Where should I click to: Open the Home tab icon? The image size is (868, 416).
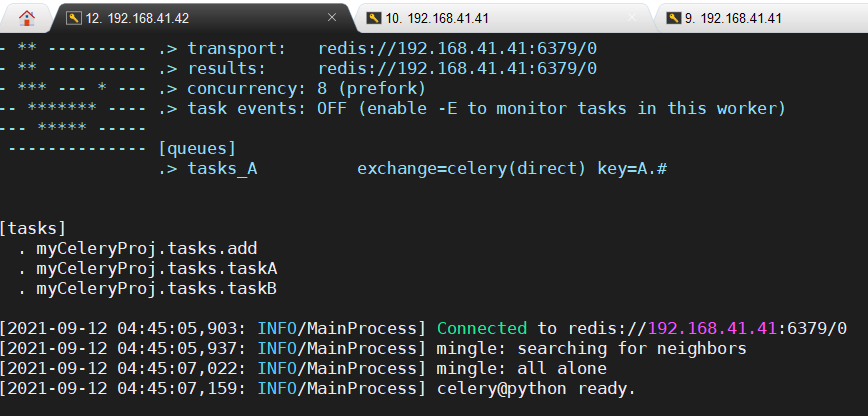tap(27, 18)
